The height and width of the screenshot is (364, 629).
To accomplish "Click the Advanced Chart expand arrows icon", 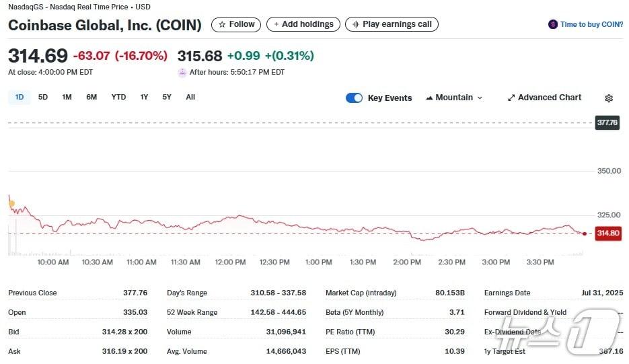I will pos(511,98).
